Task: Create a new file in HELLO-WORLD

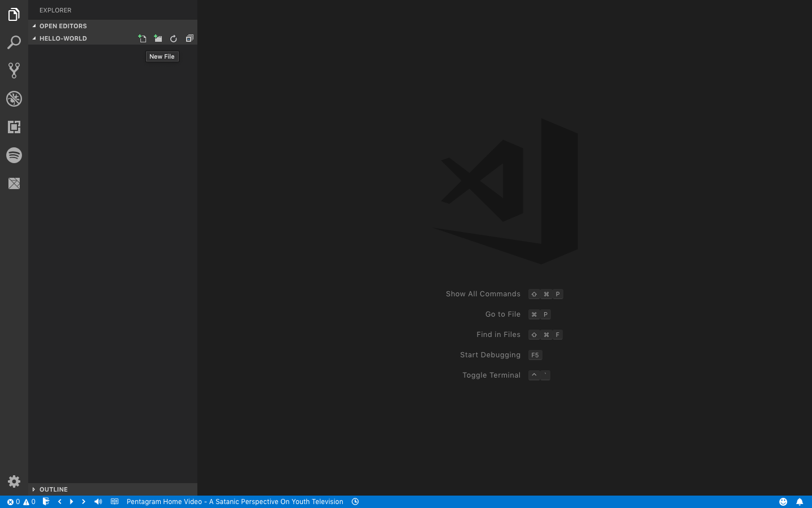Action: pos(142,38)
